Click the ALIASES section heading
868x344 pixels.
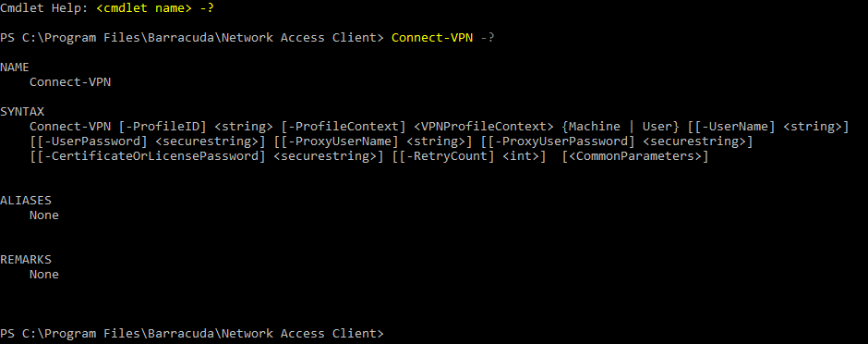(x=26, y=200)
